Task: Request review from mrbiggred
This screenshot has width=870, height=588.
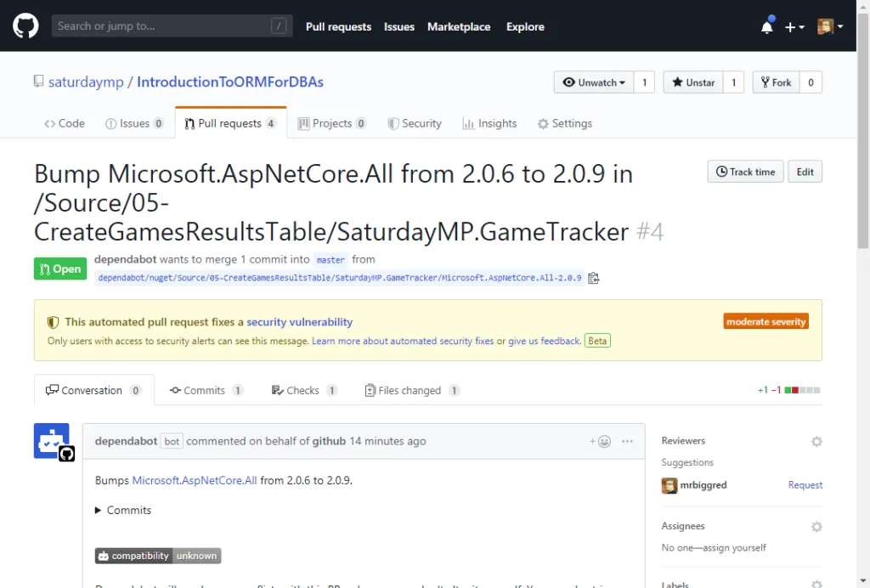Action: (x=805, y=485)
